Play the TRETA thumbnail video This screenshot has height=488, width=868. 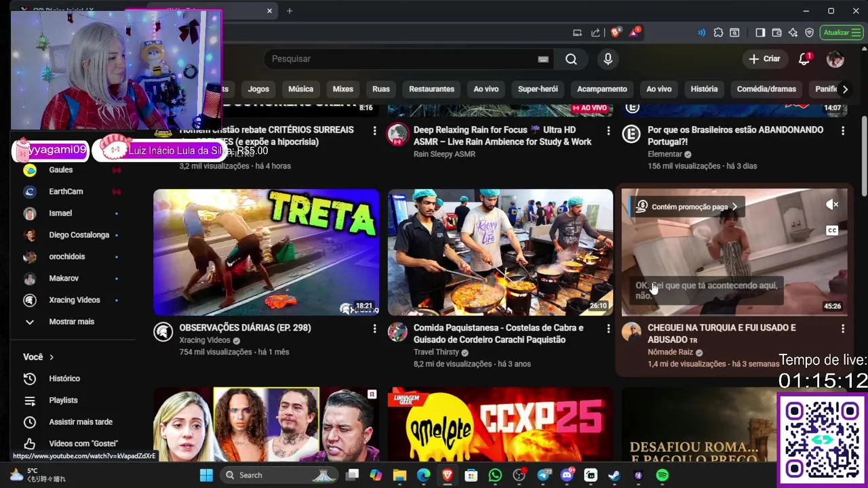click(266, 252)
